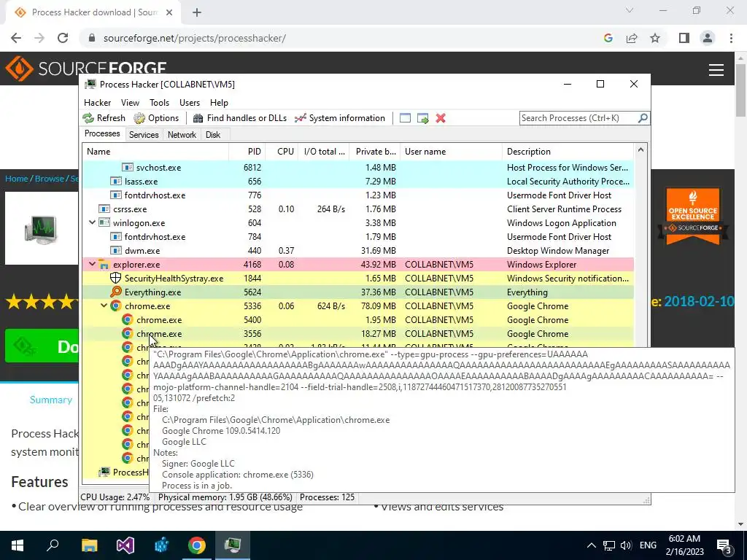Sort by the Description column header
Viewport: 747px width, 560px height.
click(568, 152)
